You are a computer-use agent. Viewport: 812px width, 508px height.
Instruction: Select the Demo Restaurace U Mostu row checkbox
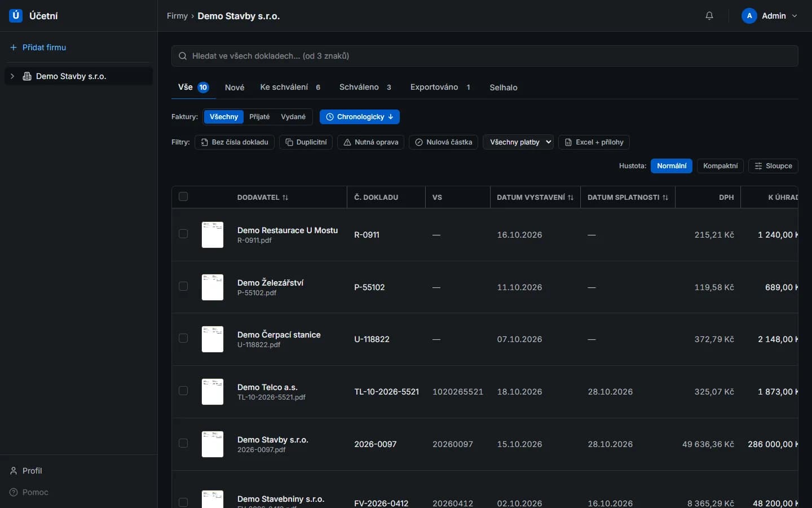(x=183, y=234)
